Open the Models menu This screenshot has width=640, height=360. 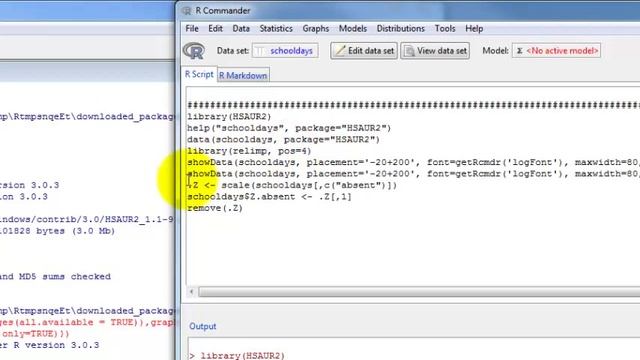pos(353,29)
